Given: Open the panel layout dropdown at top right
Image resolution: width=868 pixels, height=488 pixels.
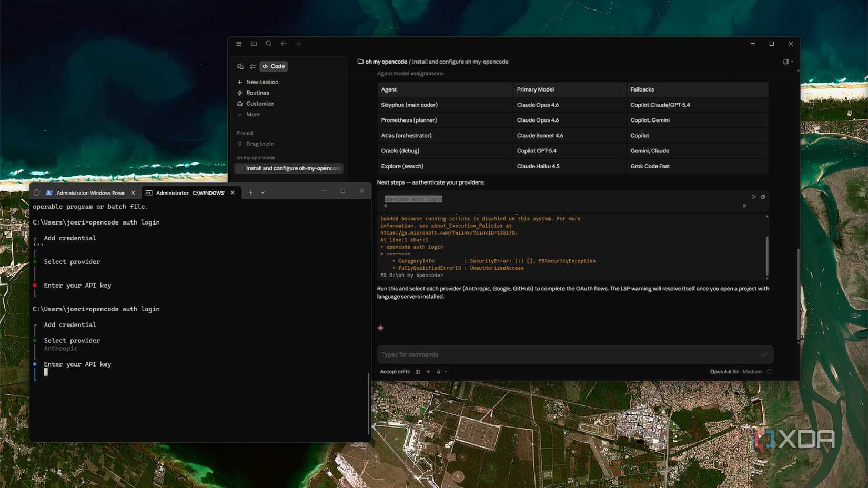Looking at the screenshot, I should (x=788, y=62).
